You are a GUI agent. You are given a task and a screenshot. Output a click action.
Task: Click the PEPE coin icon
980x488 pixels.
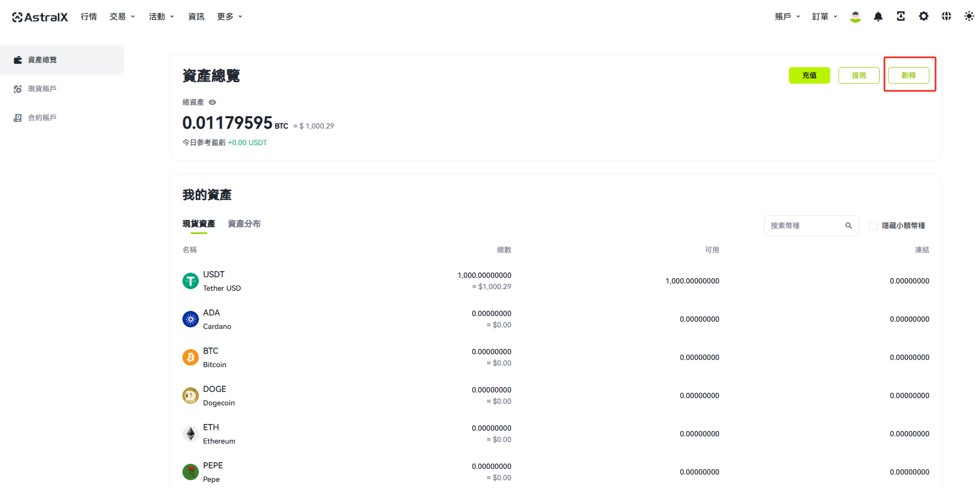(x=191, y=472)
